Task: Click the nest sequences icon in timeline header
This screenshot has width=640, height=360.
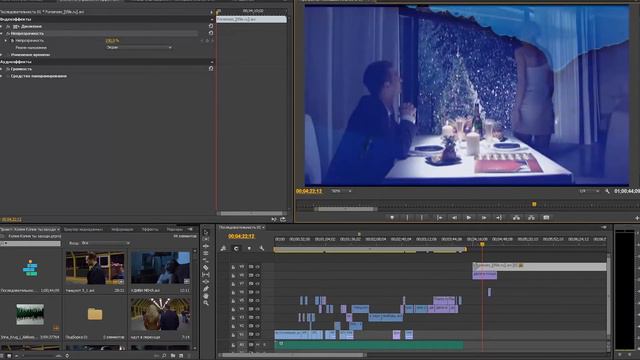Action: coord(223,248)
